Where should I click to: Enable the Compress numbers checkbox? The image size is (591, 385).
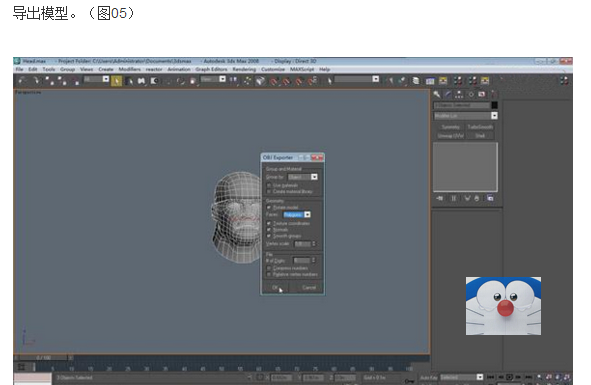tap(269, 268)
